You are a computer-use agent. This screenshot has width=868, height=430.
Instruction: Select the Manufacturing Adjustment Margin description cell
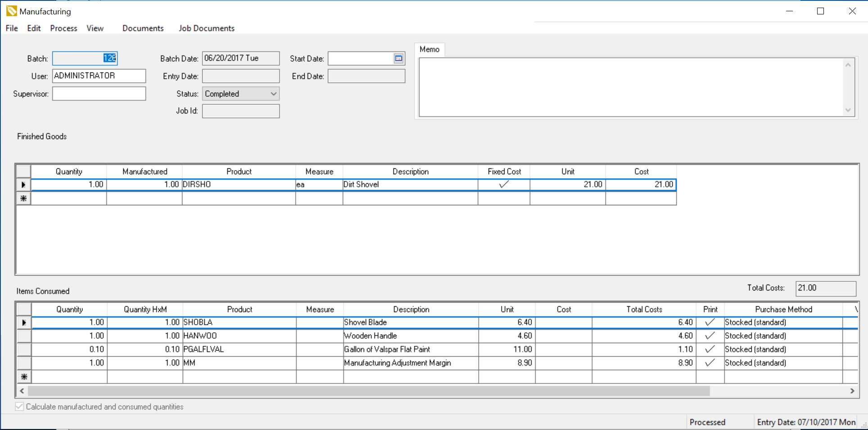411,363
